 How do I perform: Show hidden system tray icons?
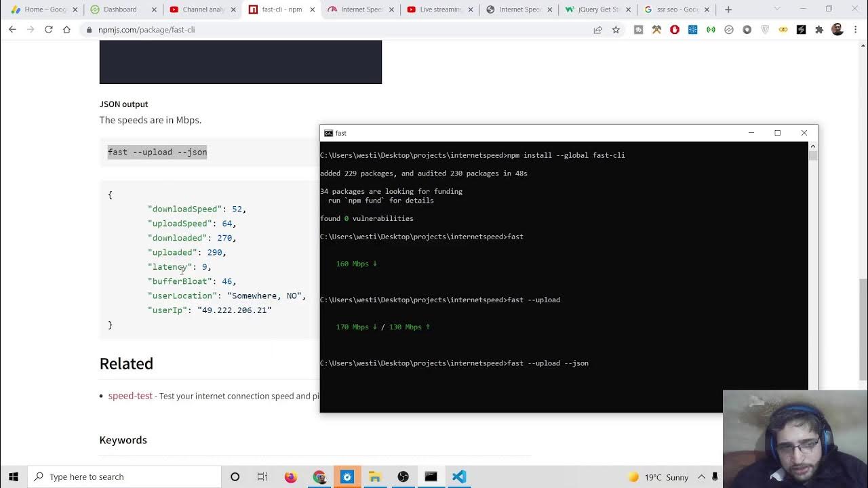[x=701, y=476]
